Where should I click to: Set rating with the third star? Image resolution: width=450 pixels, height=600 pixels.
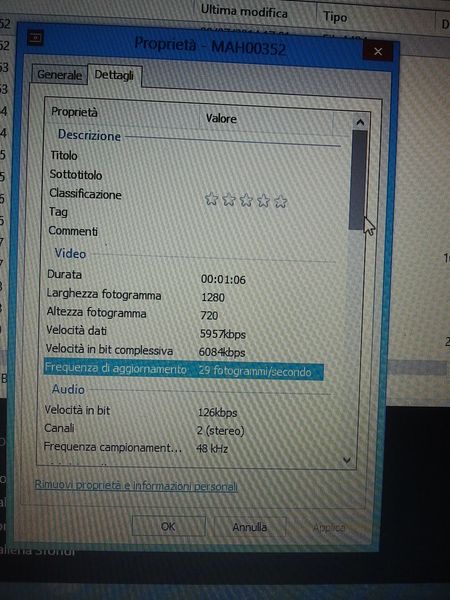[246, 200]
